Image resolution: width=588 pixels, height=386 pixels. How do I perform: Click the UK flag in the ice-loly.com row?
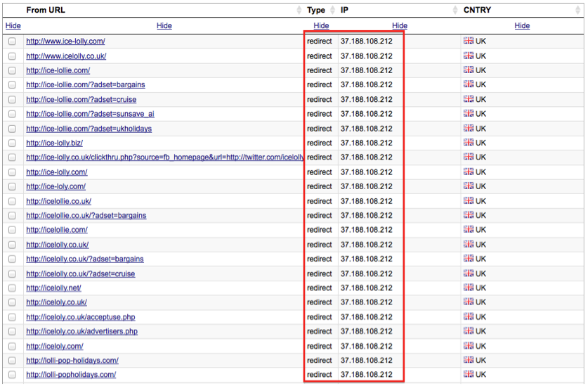pos(469,186)
